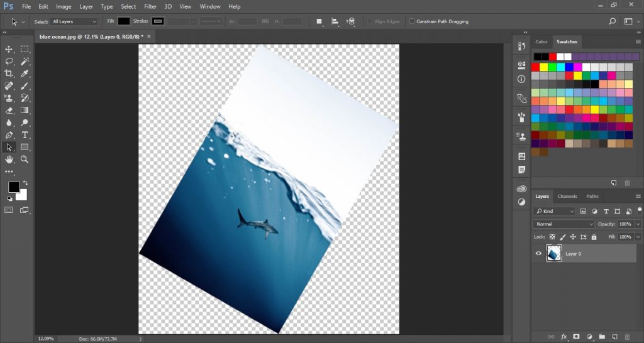This screenshot has width=644, height=343.
Task: Close the blue ocean.jpg document tab
Action: [x=148, y=36]
